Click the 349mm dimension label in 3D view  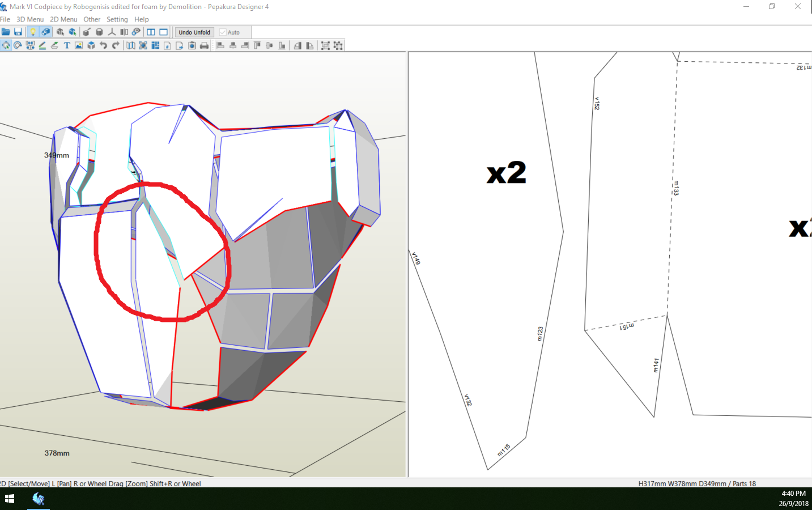click(x=57, y=155)
